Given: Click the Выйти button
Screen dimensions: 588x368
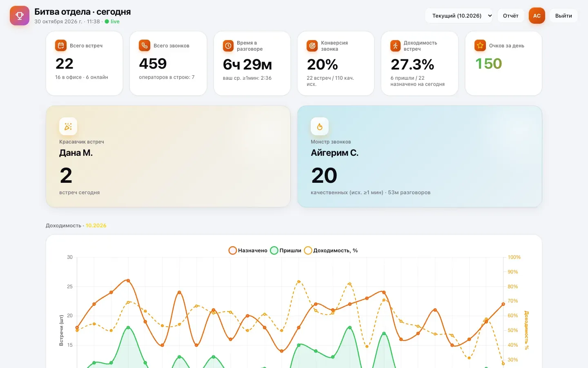Looking at the screenshot, I should 563,16.
